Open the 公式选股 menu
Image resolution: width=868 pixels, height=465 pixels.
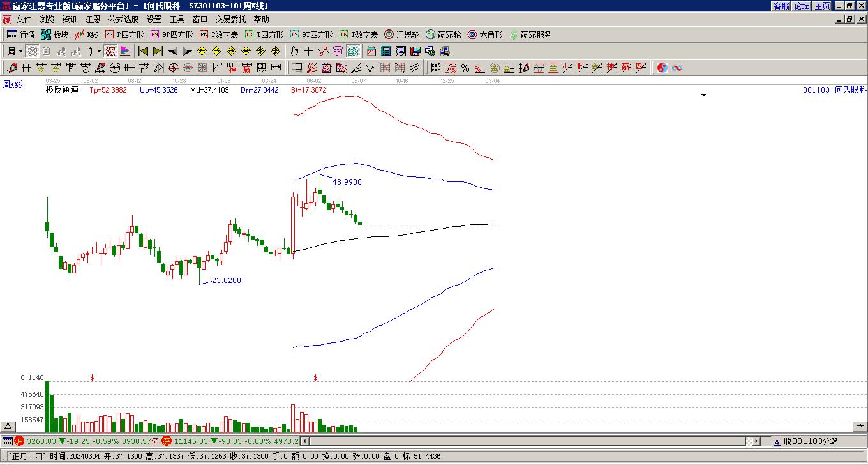[123, 19]
